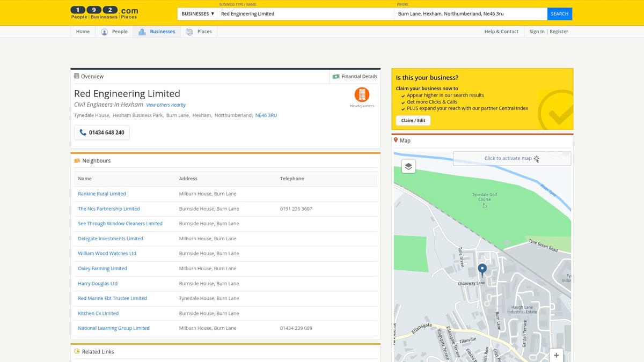Viewport: 644px width, 362px height.
Task: Click the View others nearby link
Action: pyautogui.click(x=166, y=105)
